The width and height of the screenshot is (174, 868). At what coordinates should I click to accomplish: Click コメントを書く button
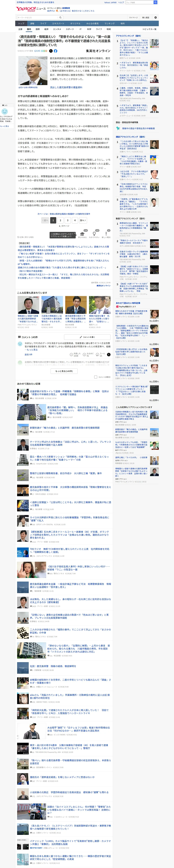pos(87,337)
